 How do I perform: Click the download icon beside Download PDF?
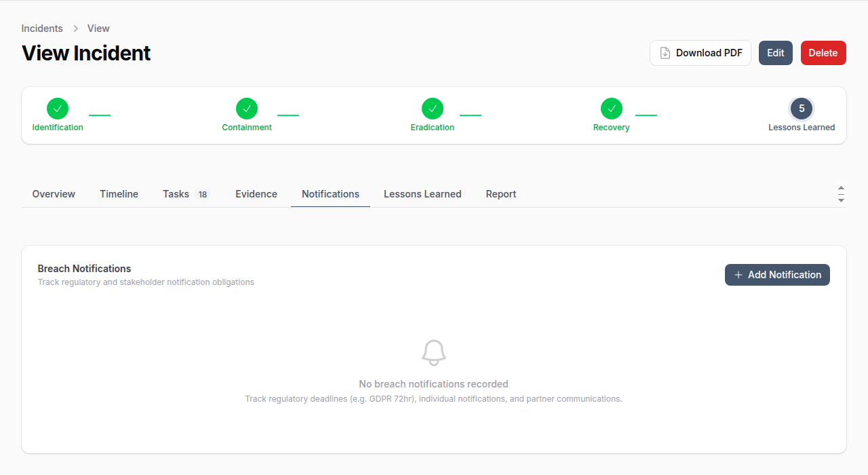(x=665, y=53)
